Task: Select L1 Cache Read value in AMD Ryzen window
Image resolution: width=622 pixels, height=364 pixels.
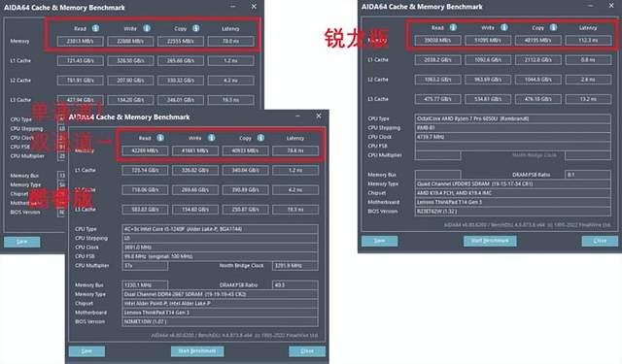Action: coord(438,60)
